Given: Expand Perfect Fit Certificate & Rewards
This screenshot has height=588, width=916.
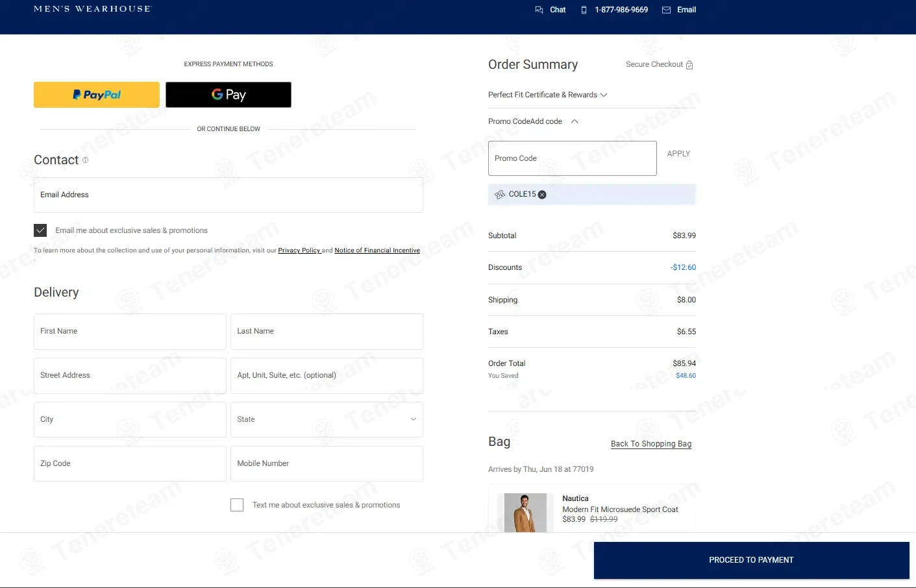Looking at the screenshot, I should 547,95.
